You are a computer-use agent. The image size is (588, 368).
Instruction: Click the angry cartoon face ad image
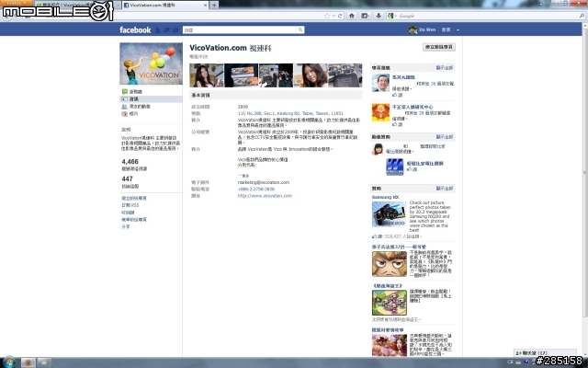(390, 264)
